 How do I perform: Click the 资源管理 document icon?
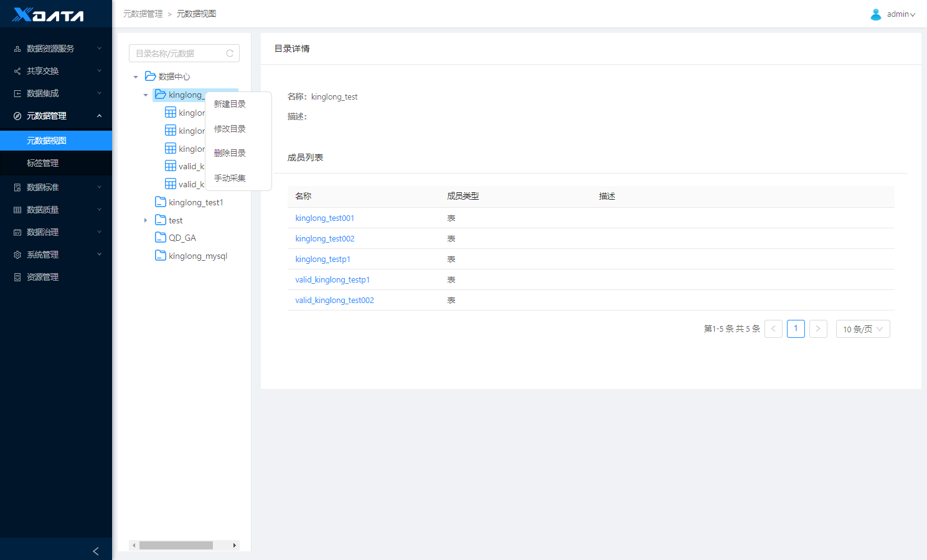pos(17,277)
